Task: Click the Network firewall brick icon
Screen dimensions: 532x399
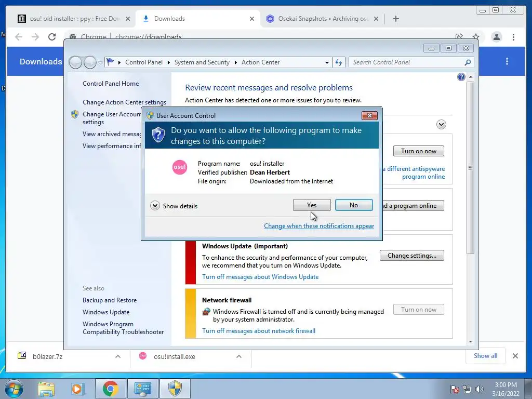Action: 206,312
